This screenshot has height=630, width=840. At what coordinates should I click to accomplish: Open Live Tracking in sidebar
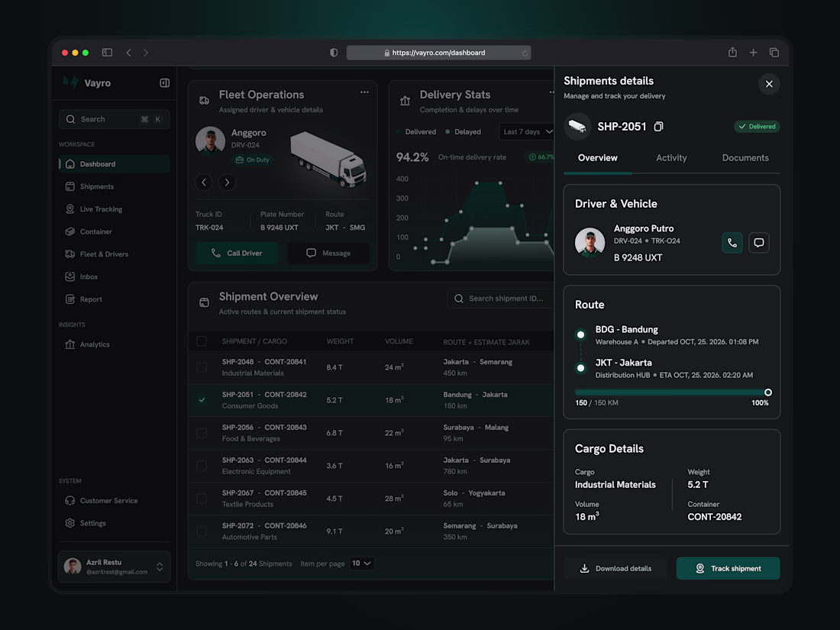pyautogui.click(x=114, y=209)
